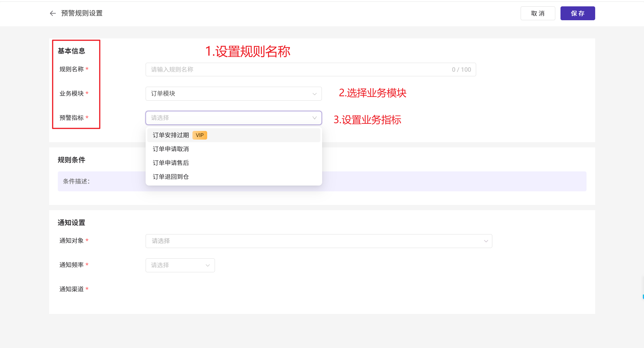Click the 通知频率 dropdown chevron
This screenshot has height=348, width=644.
coord(207,265)
